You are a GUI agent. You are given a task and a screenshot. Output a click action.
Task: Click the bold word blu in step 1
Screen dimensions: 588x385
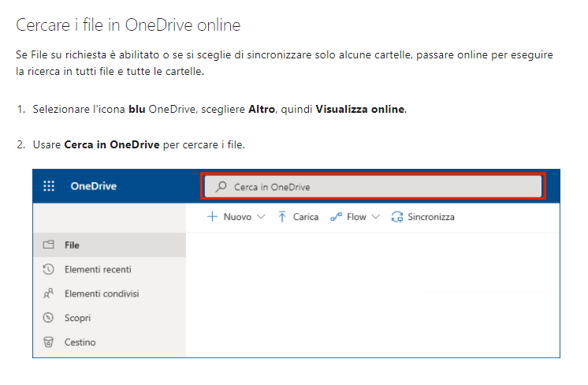(137, 109)
